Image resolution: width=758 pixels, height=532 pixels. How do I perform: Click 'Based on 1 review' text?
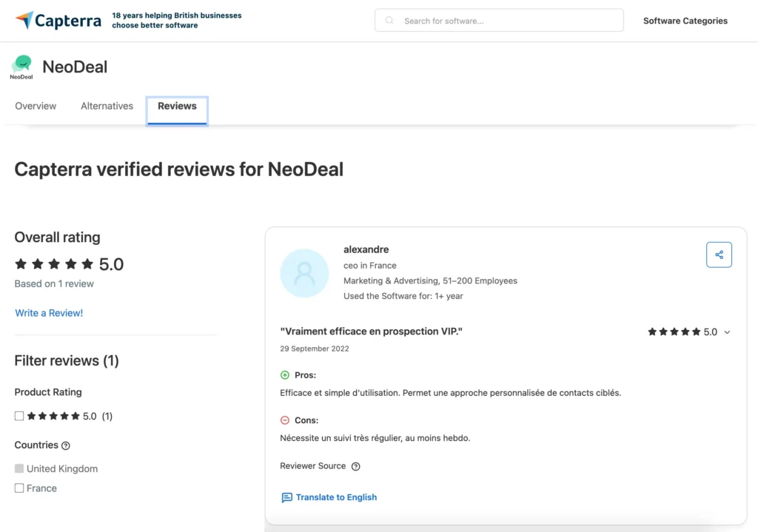point(54,283)
